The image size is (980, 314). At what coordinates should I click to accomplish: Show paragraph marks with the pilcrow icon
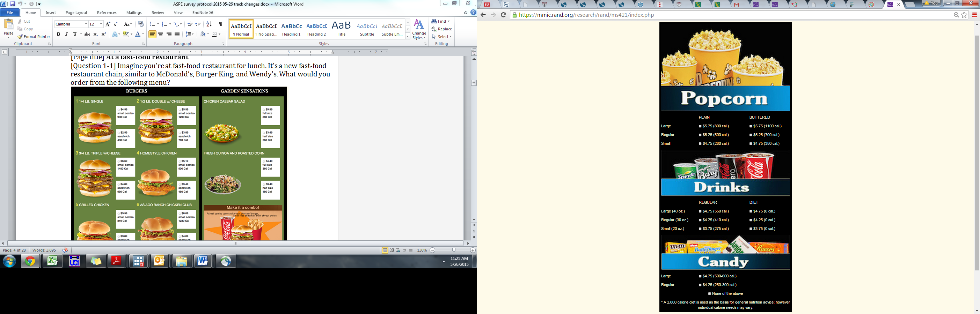point(221,24)
